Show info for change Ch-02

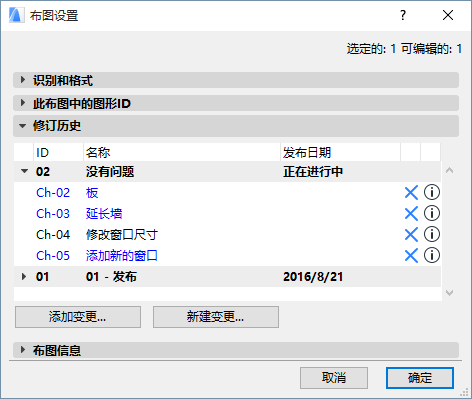(x=432, y=192)
